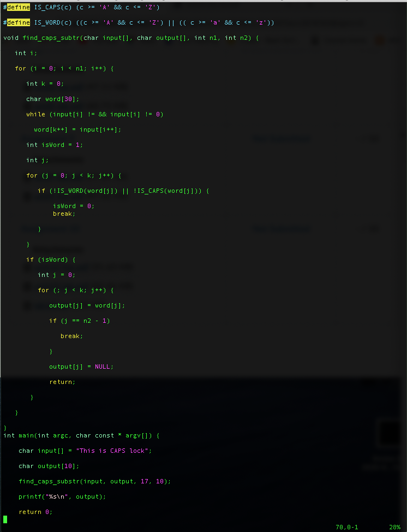The height and width of the screenshot is (532, 407).
Task: Click the 'while (input[i] !=' loop line
Action: [95, 114]
